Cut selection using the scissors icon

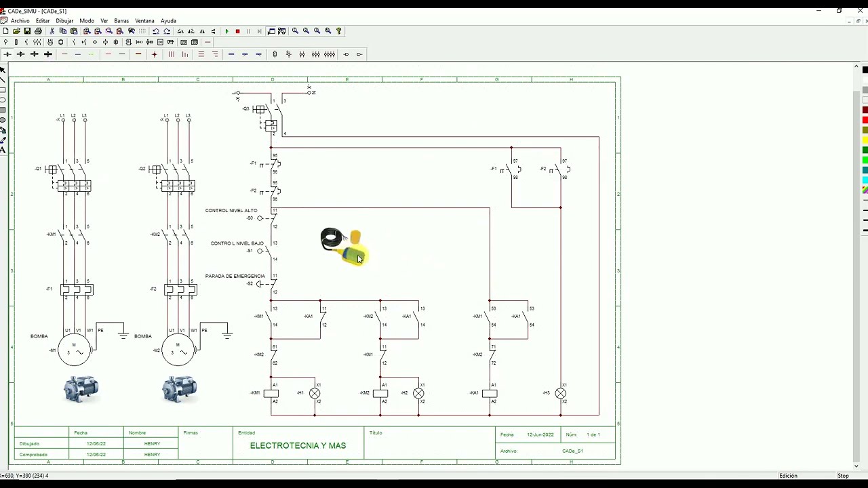pos(52,31)
